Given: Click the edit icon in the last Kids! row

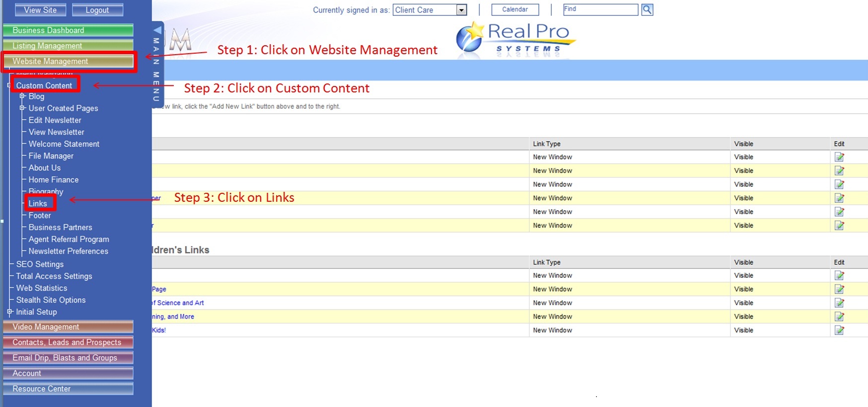Looking at the screenshot, I should pyautogui.click(x=839, y=330).
